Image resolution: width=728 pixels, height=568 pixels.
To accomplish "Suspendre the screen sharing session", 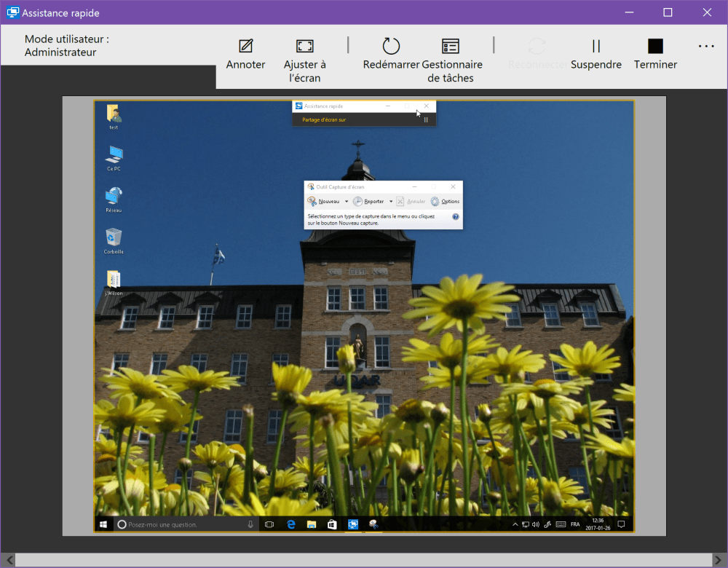I will click(x=596, y=47).
